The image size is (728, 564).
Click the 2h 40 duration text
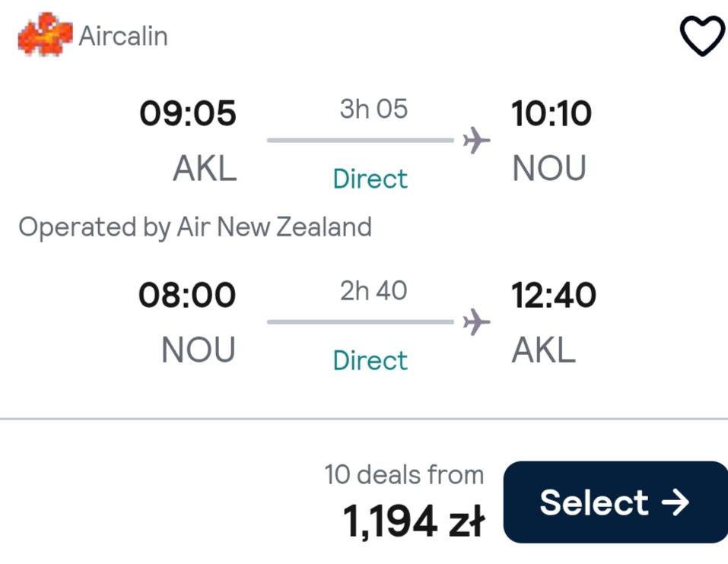[x=374, y=291]
